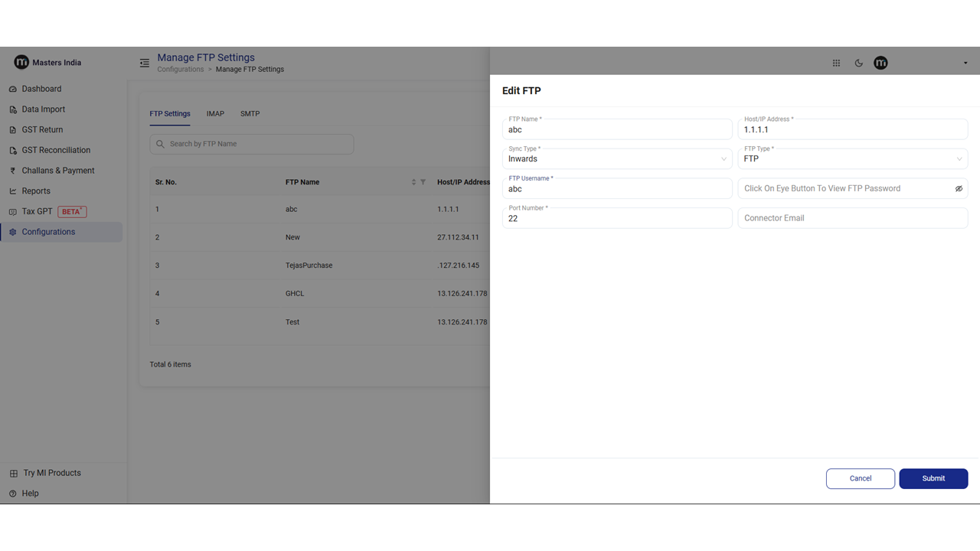
Task: Click the Masters India profile avatar
Action: (x=880, y=63)
